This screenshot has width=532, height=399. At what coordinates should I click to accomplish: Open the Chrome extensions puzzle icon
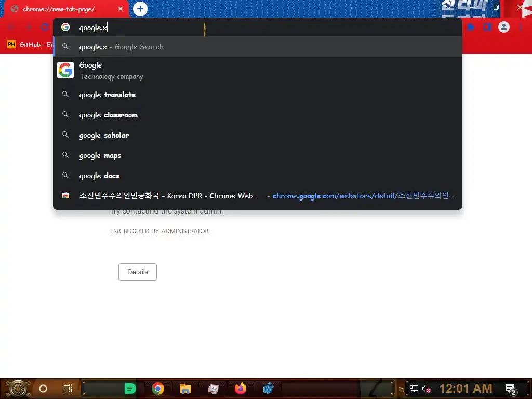(471, 27)
